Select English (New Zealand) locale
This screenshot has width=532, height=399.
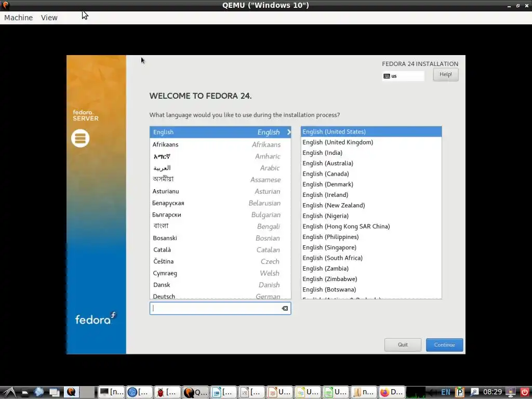pyautogui.click(x=371, y=205)
